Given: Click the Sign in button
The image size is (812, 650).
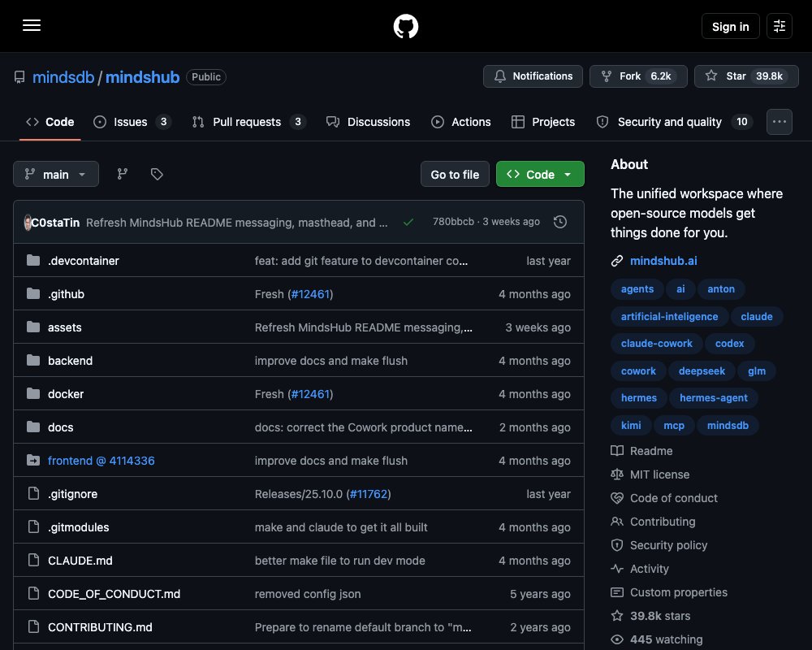Looking at the screenshot, I should (730, 27).
